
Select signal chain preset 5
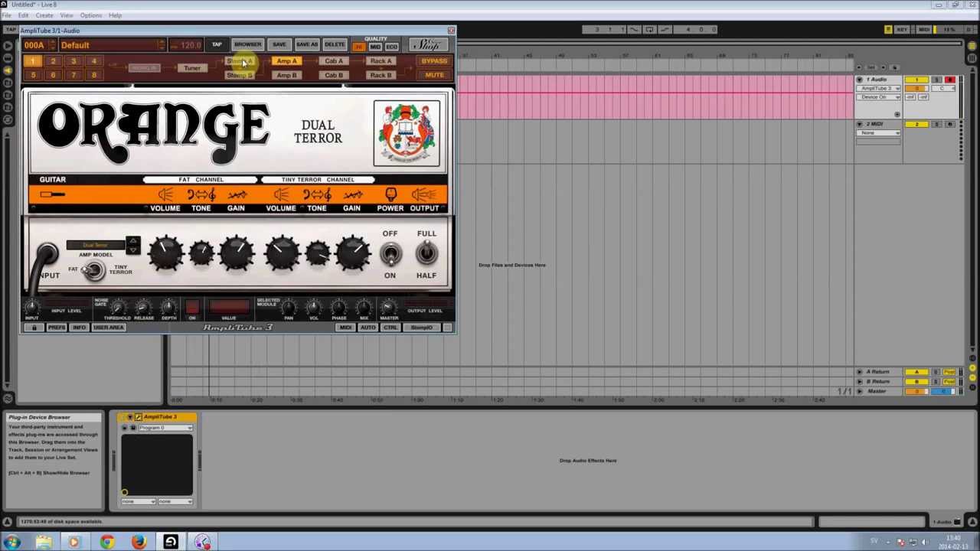tap(33, 75)
